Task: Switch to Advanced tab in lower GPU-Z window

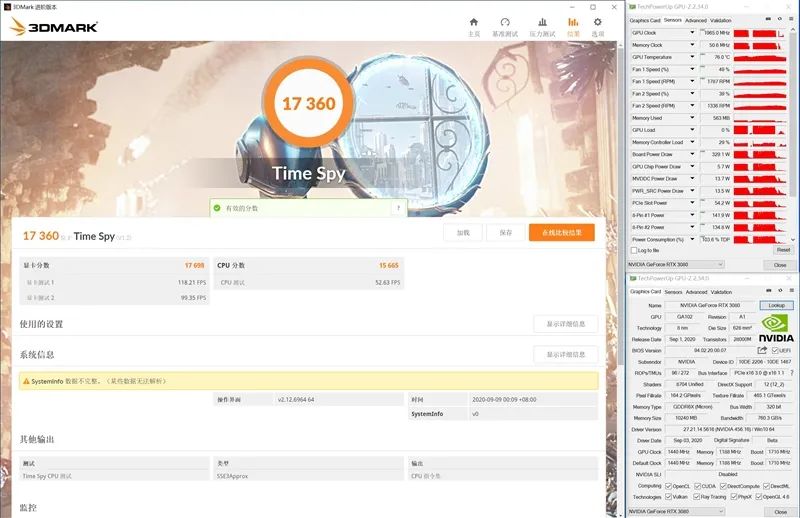Action: coord(696,292)
